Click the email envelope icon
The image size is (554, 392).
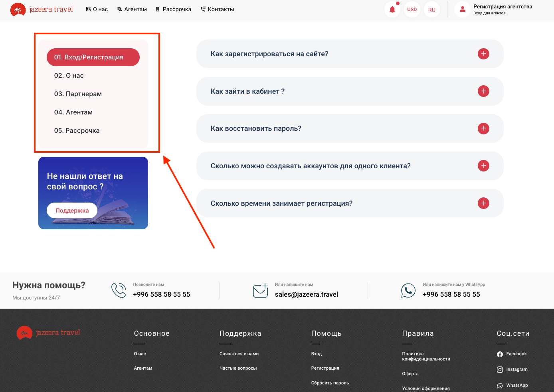coord(260,291)
